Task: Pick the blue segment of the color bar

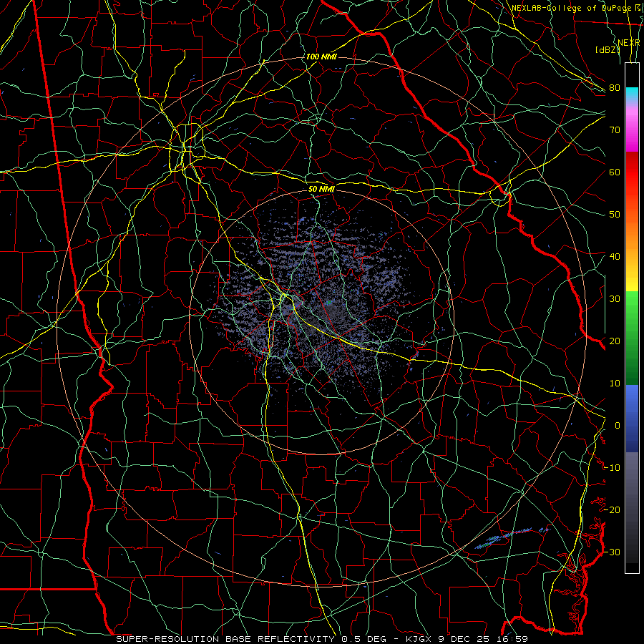Action: (x=632, y=419)
